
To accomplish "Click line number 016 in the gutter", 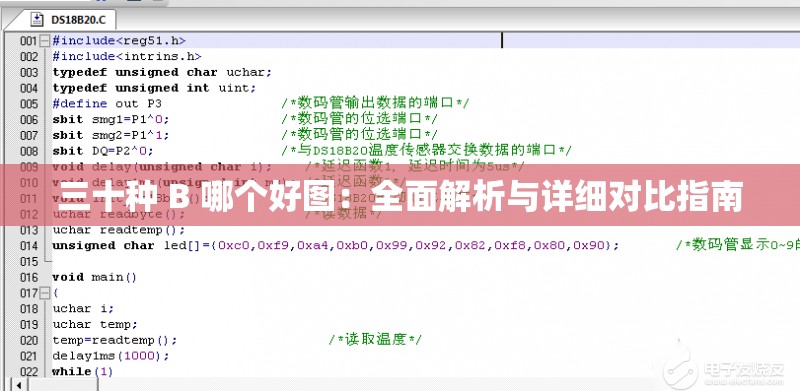I will pos(29,277).
